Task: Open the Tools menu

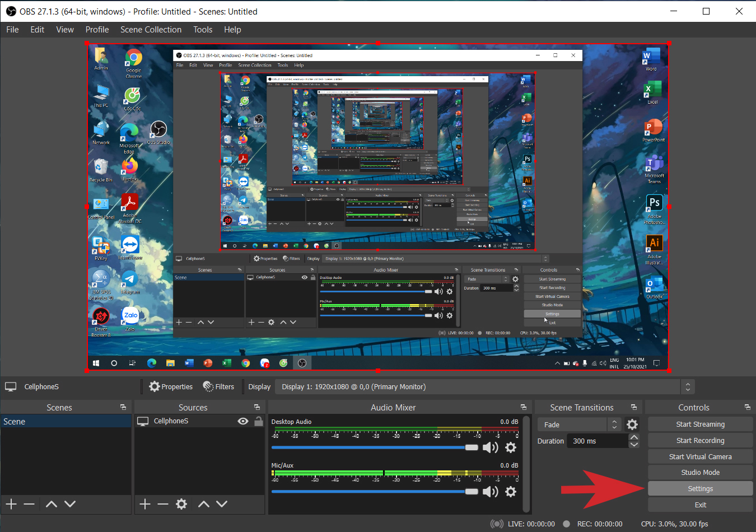Action: coord(203,29)
